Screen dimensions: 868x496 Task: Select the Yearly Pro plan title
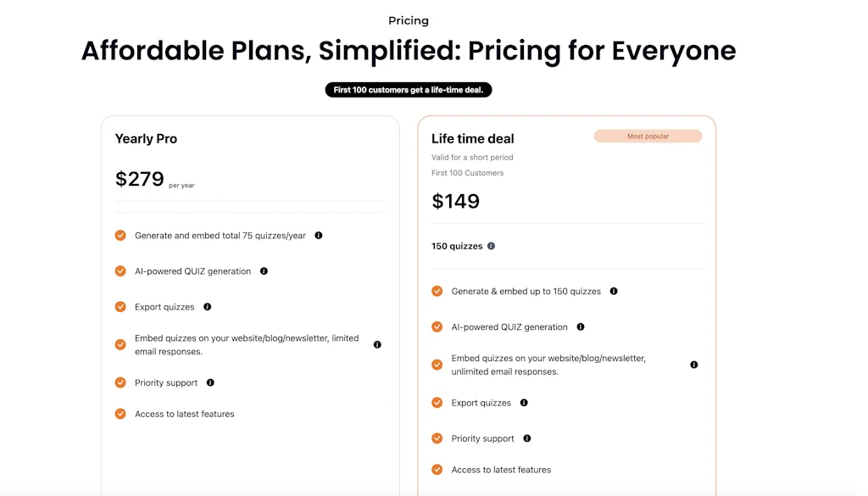tap(146, 139)
